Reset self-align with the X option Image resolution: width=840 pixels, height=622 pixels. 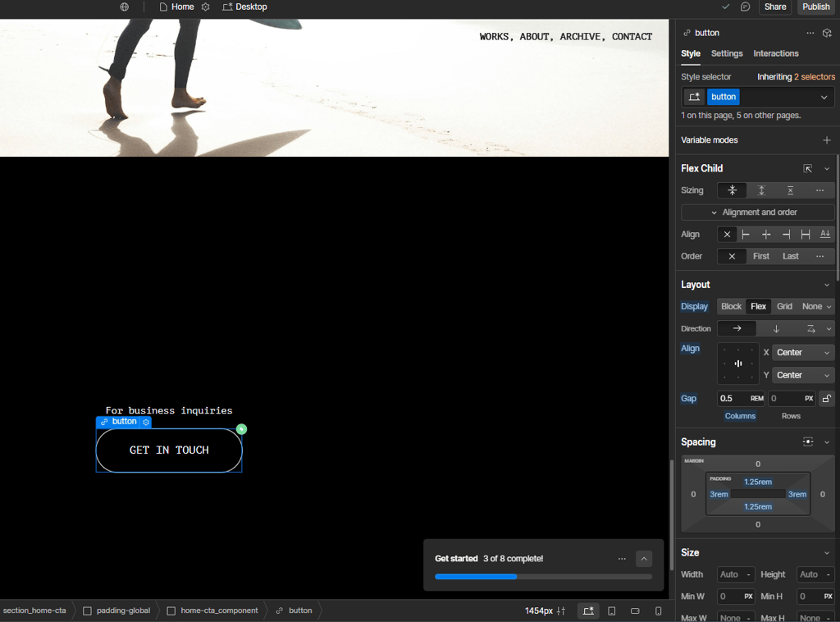pos(727,235)
